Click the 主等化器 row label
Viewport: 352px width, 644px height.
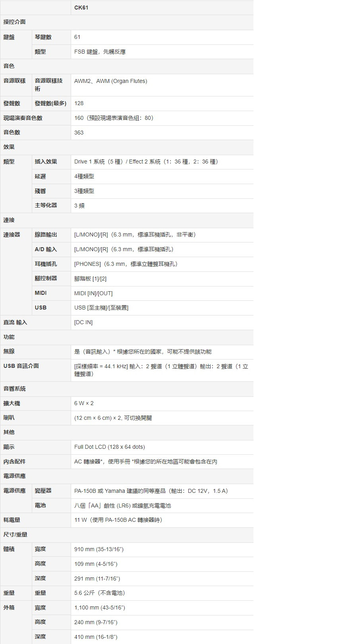[46, 205]
